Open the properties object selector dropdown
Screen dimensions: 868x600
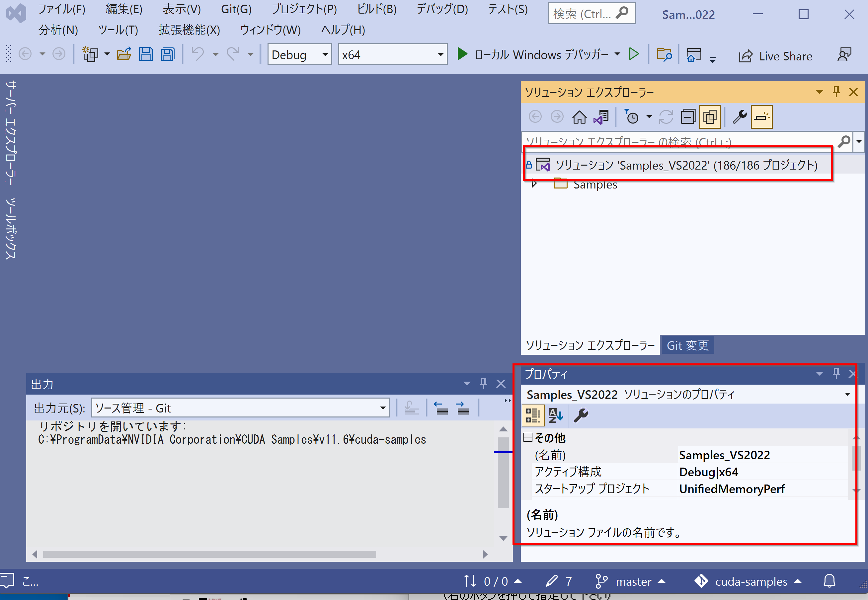[847, 394]
